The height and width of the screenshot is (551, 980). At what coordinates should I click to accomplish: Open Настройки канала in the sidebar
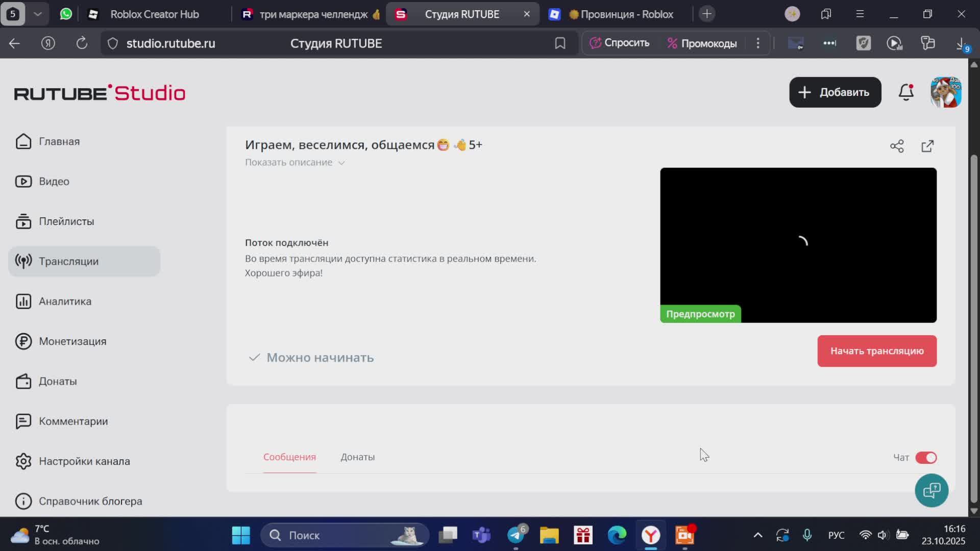coord(85,461)
